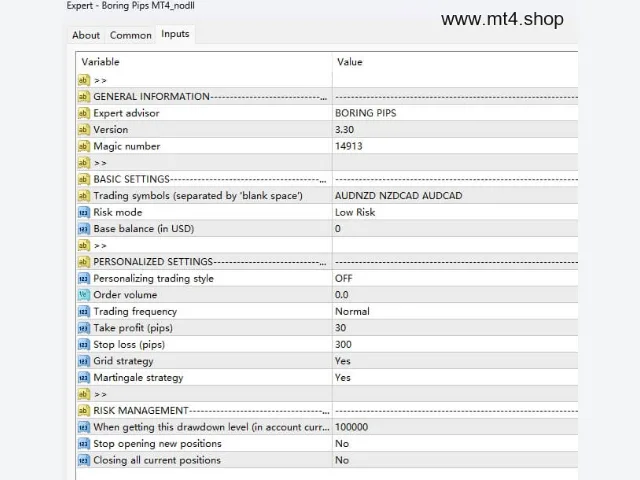Edit Trading symbols value AUDNZD NZDCAD AUDCAD
640x480 pixels.
click(x=398, y=196)
